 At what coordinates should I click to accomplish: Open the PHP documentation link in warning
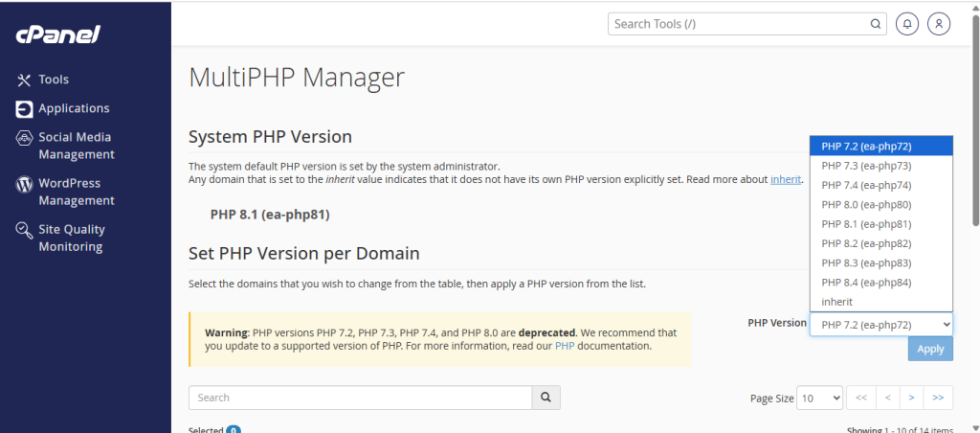tap(565, 346)
